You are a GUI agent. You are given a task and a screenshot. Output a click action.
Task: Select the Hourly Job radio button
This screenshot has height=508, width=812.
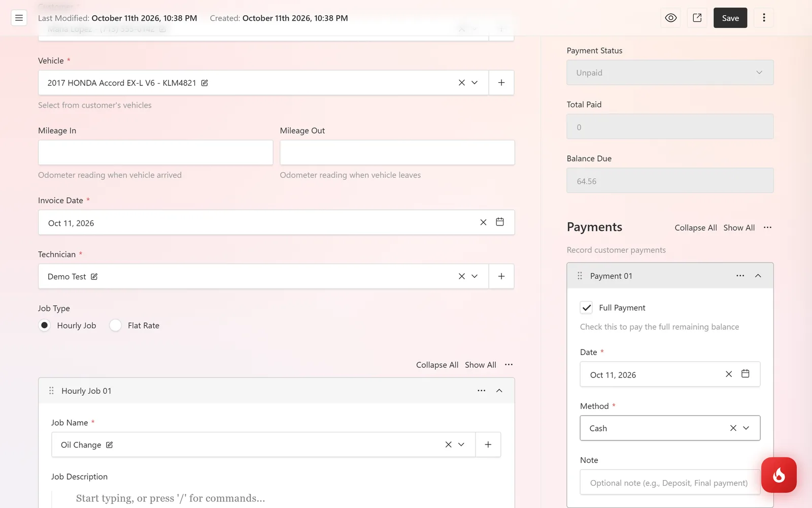point(45,325)
